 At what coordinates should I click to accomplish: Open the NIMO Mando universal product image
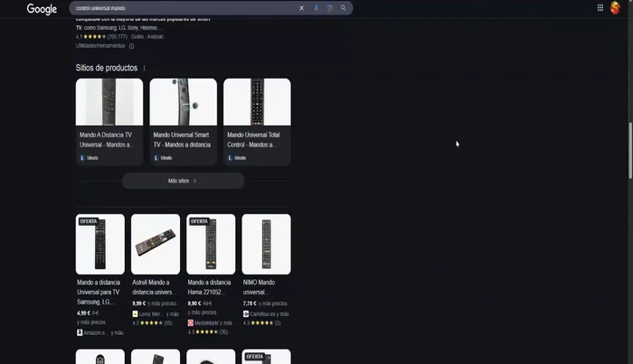[266, 244]
